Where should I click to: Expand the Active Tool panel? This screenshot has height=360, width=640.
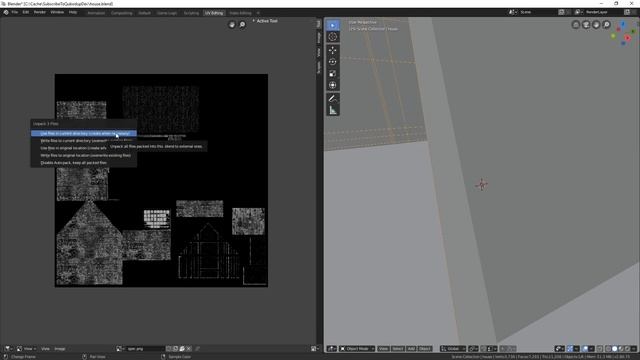(265, 21)
